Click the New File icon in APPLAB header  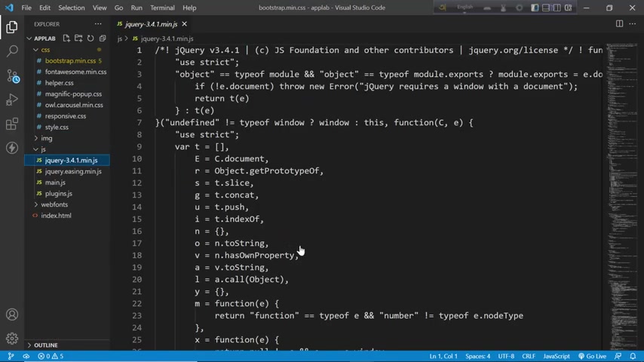(x=66, y=38)
